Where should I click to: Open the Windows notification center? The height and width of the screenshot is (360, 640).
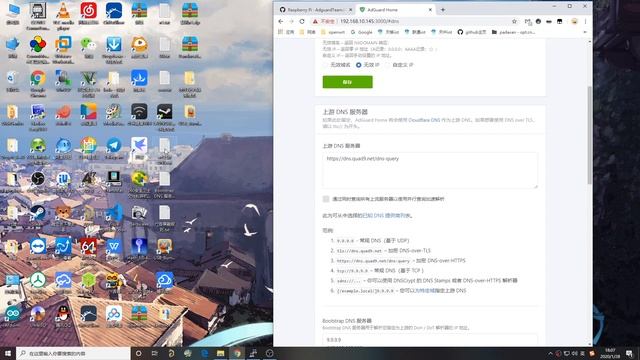[629, 353]
